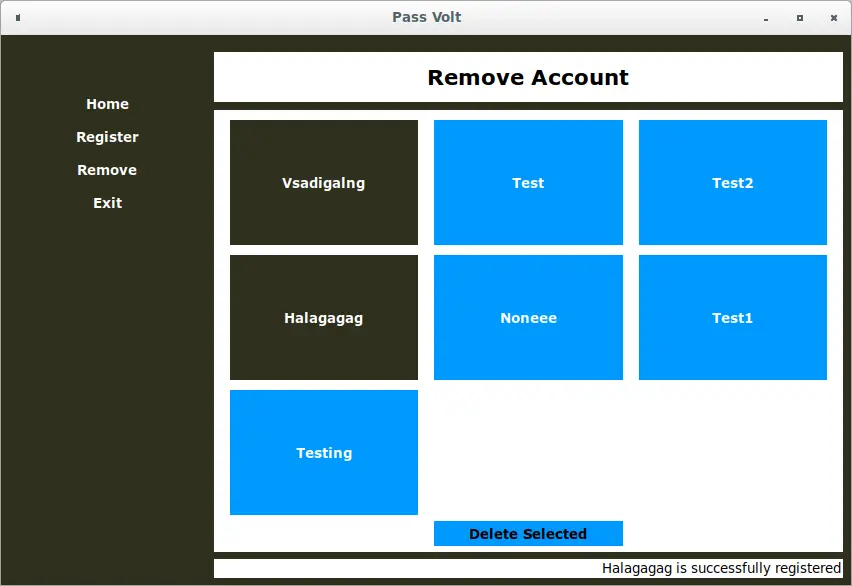Screen dimensions: 852x586
Task: Select the Test account tile
Action: (528, 182)
